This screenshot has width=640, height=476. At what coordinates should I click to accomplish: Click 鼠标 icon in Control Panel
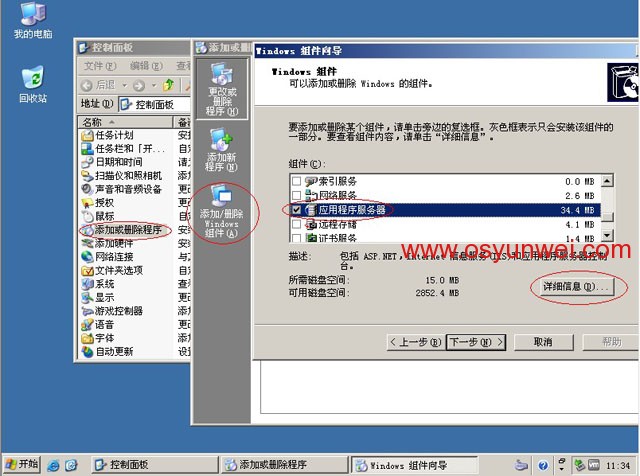[87, 216]
